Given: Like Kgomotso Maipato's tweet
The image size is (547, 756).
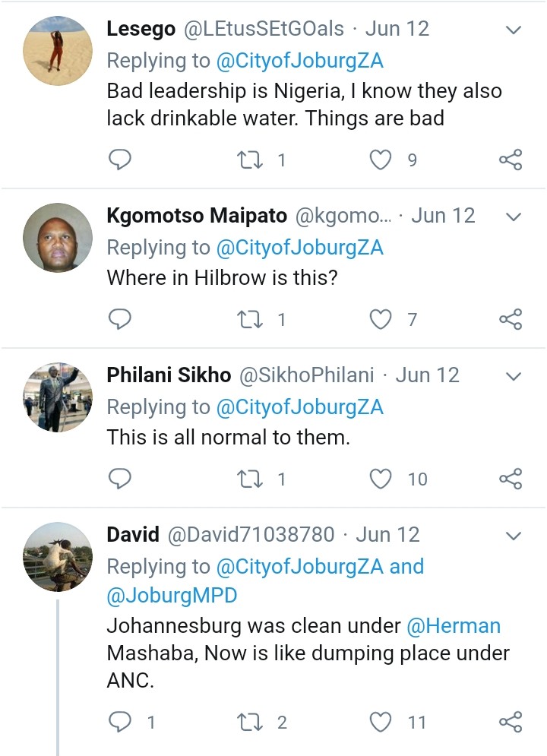Looking at the screenshot, I should [381, 319].
